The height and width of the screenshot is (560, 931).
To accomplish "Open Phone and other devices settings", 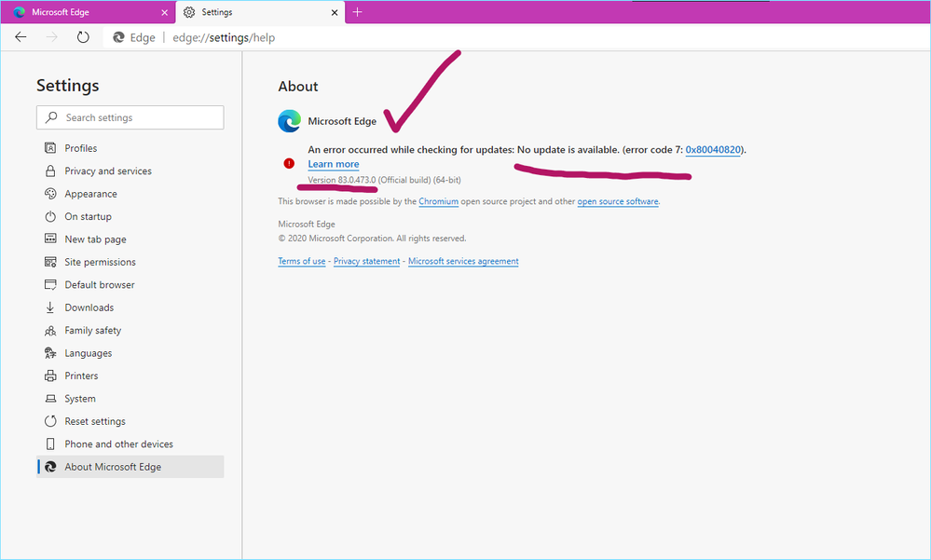I will [x=130, y=444].
